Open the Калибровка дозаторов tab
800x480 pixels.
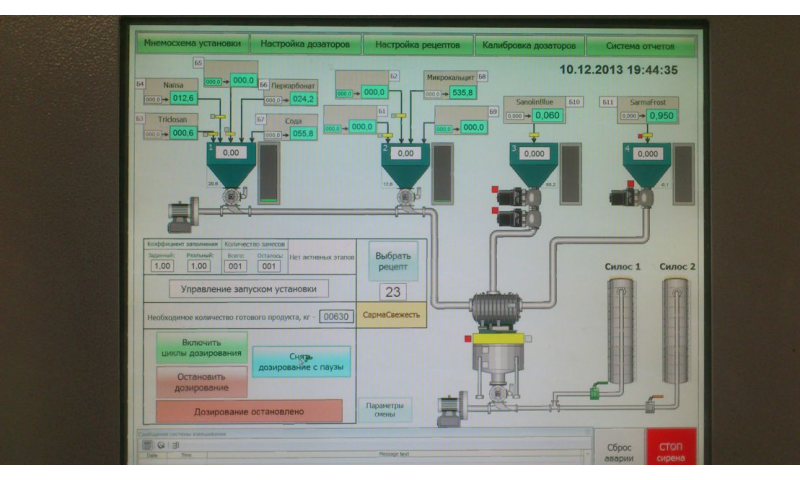pos(528,46)
